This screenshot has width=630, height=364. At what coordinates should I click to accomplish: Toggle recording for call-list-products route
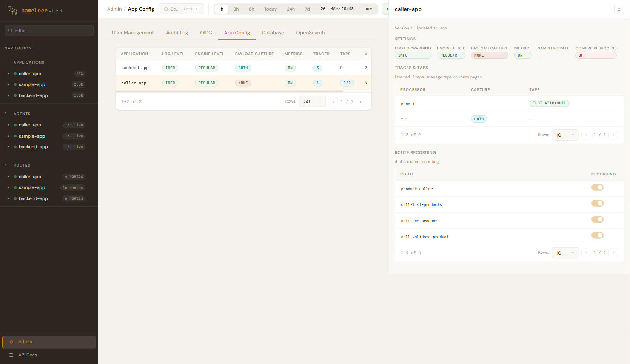597,203
